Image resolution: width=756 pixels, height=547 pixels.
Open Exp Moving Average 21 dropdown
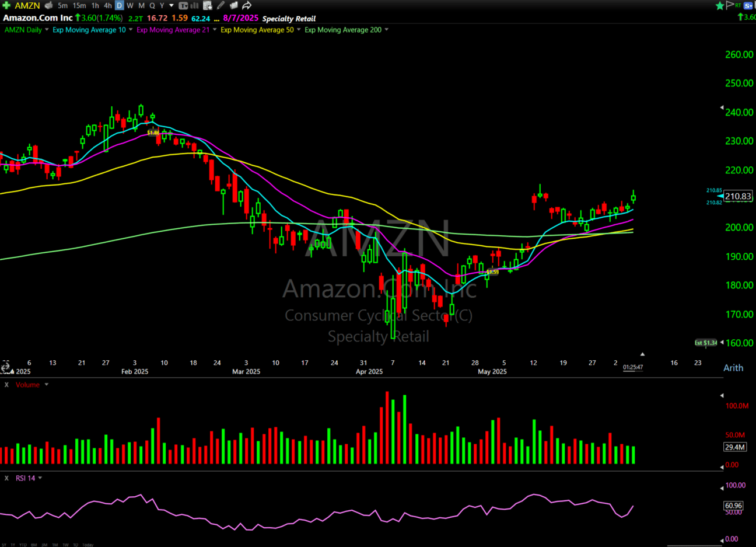(215, 30)
